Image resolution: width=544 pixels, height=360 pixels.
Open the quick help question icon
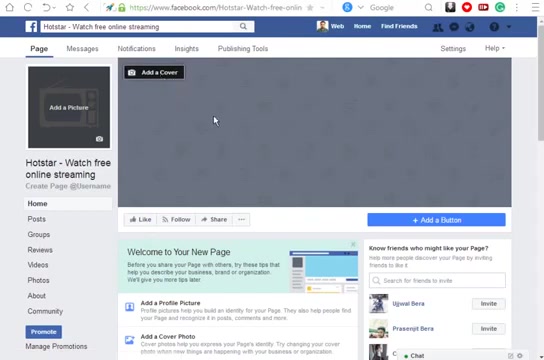coord(494,27)
